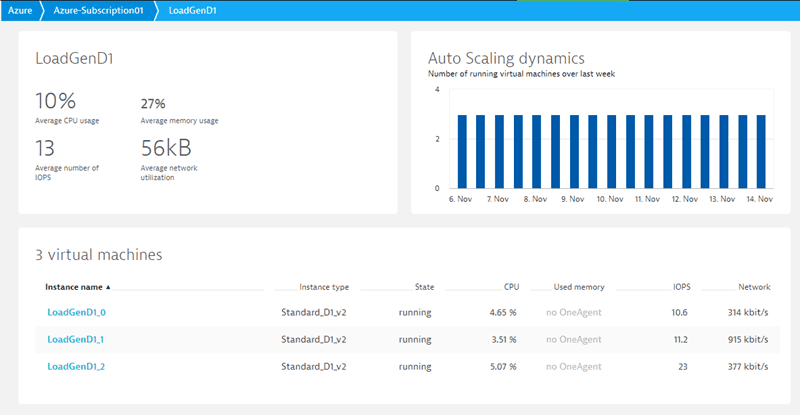
Task: Click 3 virtual machines heading
Action: coord(98,255)
